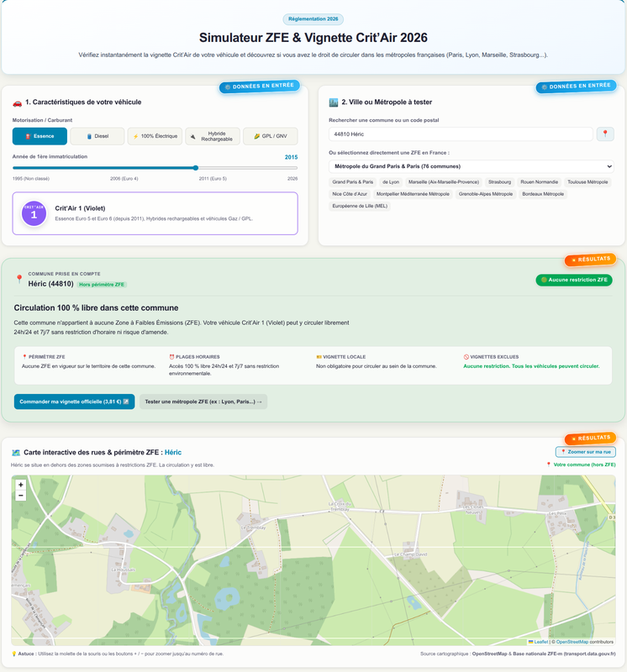Click Commander ma vignette officielle button
627x672 pixels.
click(74, 402)
